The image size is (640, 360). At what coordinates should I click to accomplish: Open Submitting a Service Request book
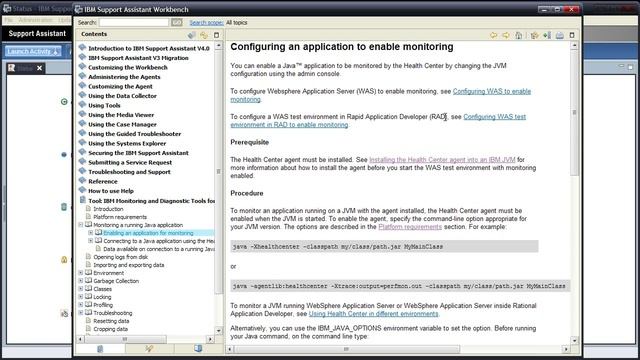[x=130, y=162]
